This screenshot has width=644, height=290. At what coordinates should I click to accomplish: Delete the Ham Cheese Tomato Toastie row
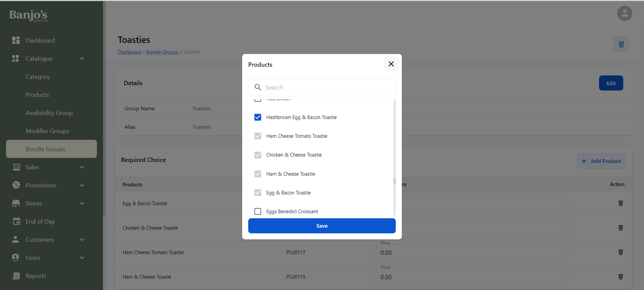620,252
